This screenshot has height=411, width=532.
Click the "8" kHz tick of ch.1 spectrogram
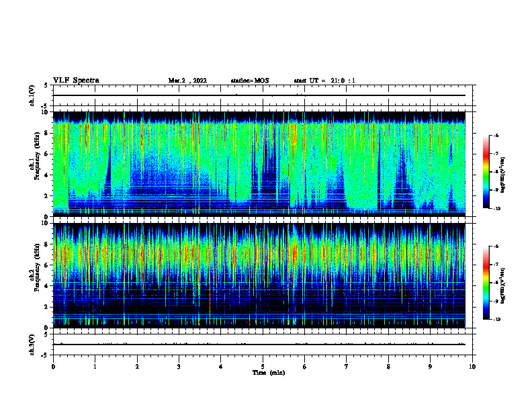tap(46, 133)
